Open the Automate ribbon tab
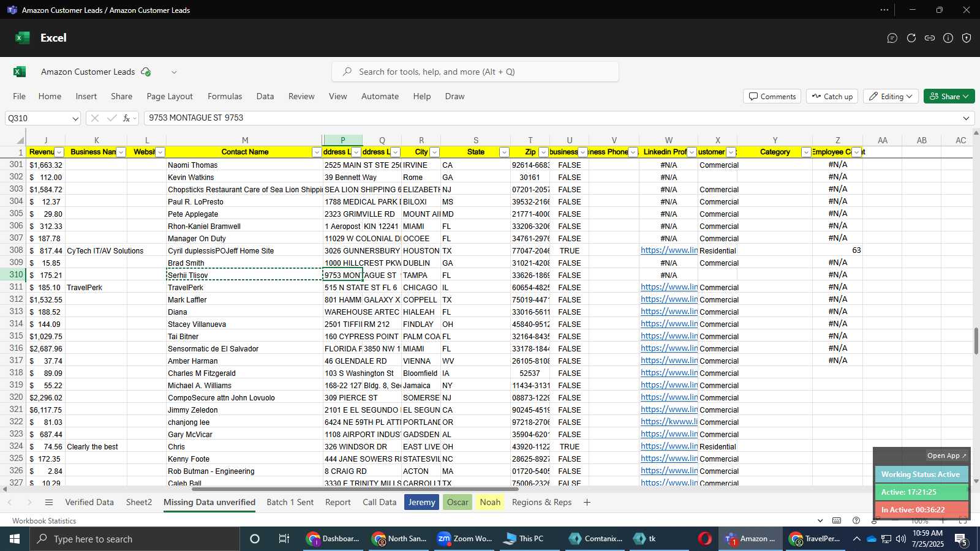 [380, 96]
